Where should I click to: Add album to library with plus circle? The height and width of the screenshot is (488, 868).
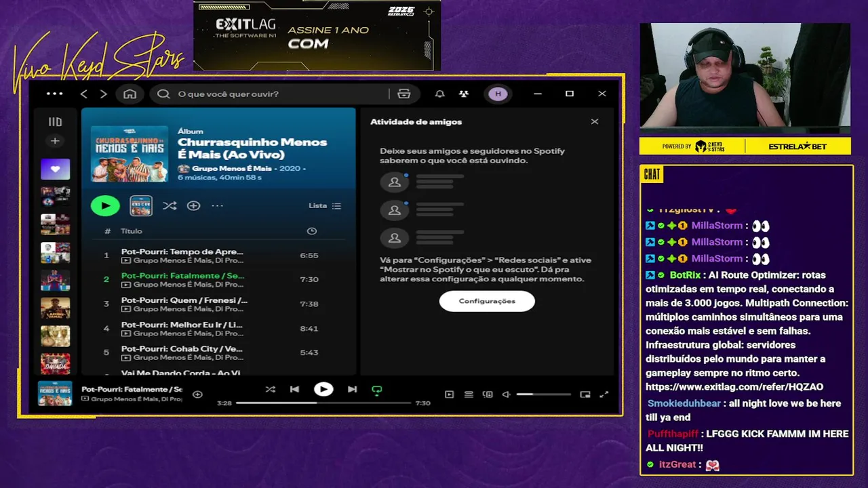[193, 205]
